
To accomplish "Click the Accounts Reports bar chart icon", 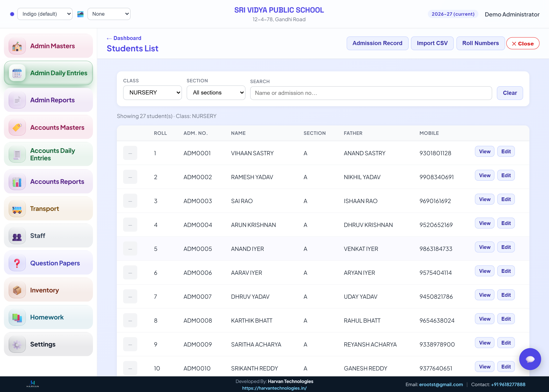I will tap(17, 181).
